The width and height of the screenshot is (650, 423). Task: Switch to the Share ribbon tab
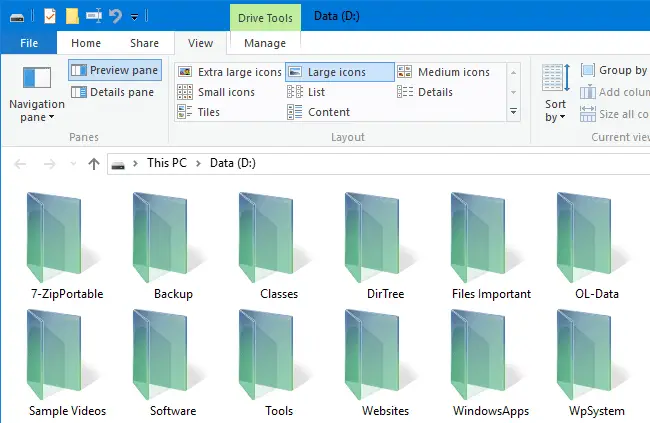[144, 43]
